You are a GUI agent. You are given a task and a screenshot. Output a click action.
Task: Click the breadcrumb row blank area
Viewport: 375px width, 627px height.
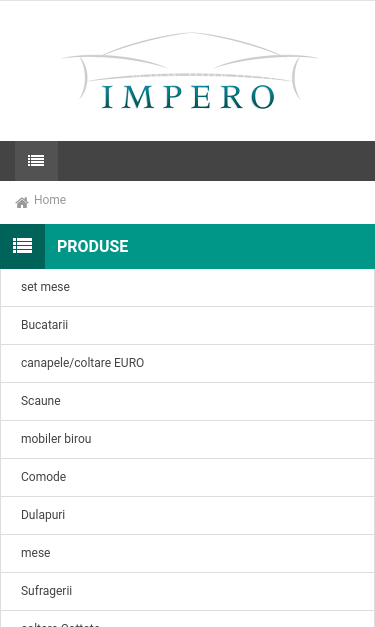pyautogui.click(x=220, y=202)
